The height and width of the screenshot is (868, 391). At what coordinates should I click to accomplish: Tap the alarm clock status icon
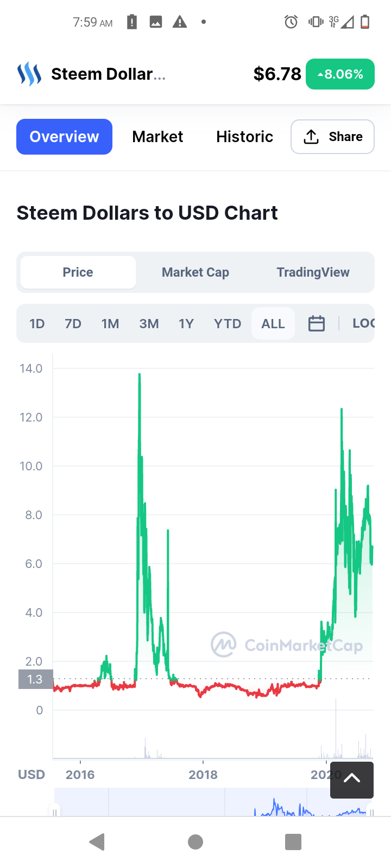click(291, 22)
